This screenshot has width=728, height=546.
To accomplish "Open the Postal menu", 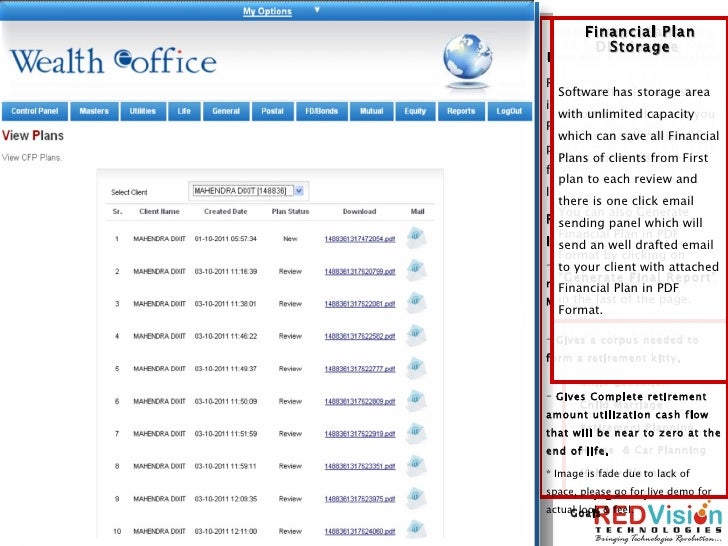I will 273,111.
